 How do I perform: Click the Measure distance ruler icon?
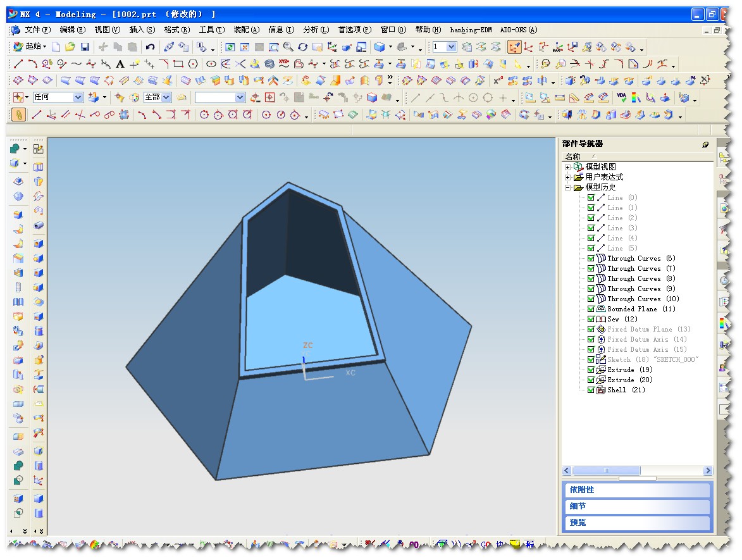pos(560,97)
